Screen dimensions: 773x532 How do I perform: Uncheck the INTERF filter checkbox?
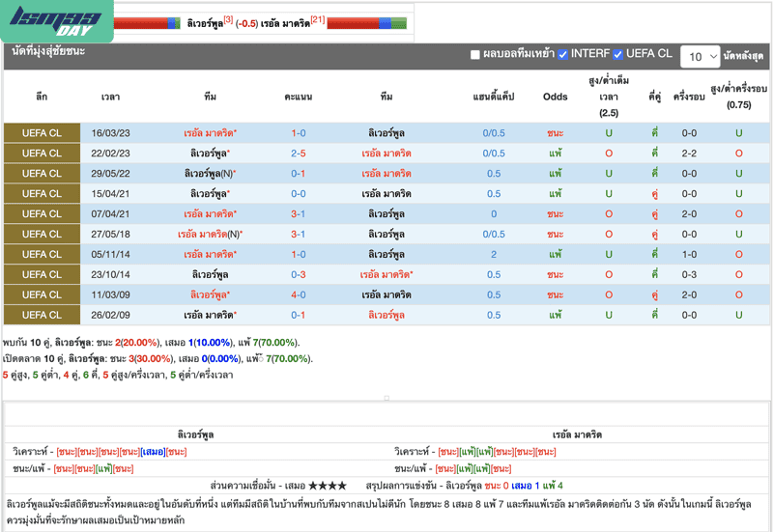(562, 55)
